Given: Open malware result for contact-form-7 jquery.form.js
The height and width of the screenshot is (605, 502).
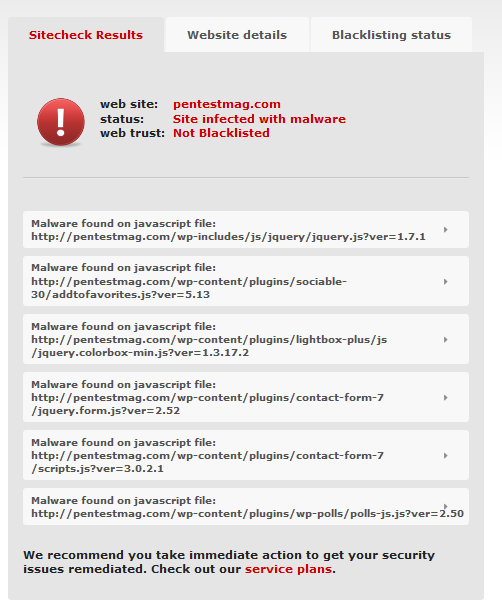Looking at the screenshot, I should [x=246, y=397].
